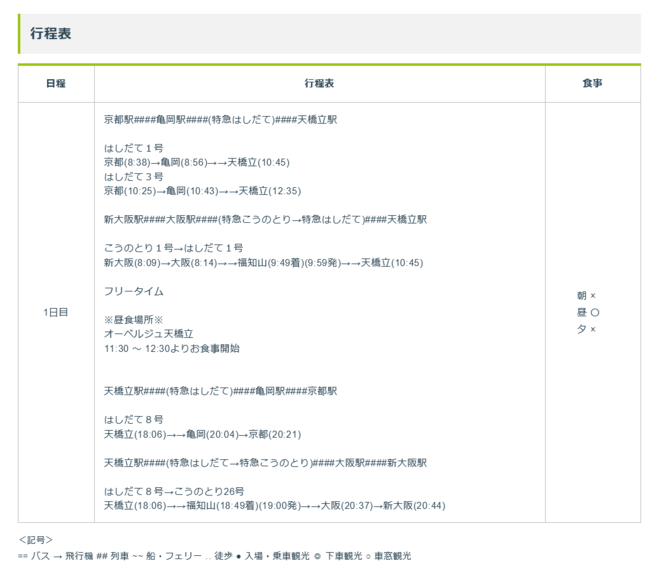Click the 1日目 day cell

pos(56,312)
